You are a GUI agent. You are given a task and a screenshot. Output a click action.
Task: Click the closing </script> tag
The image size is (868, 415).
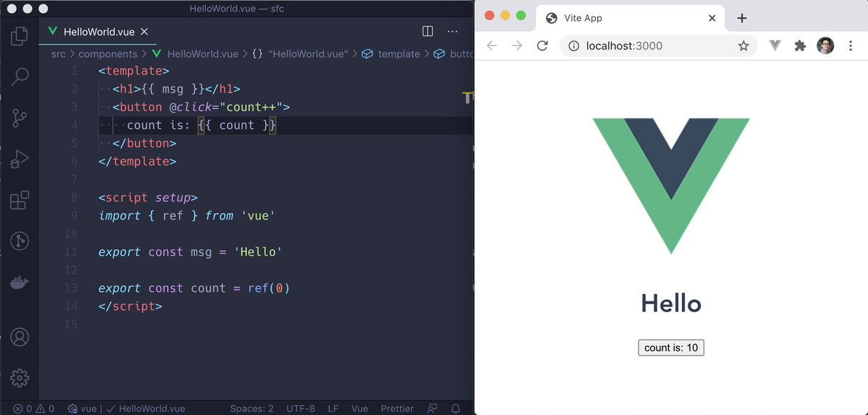130,306
